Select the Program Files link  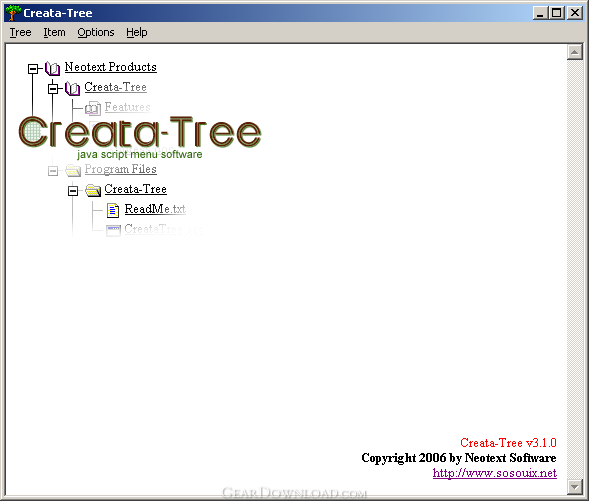[x=121, y=169]
